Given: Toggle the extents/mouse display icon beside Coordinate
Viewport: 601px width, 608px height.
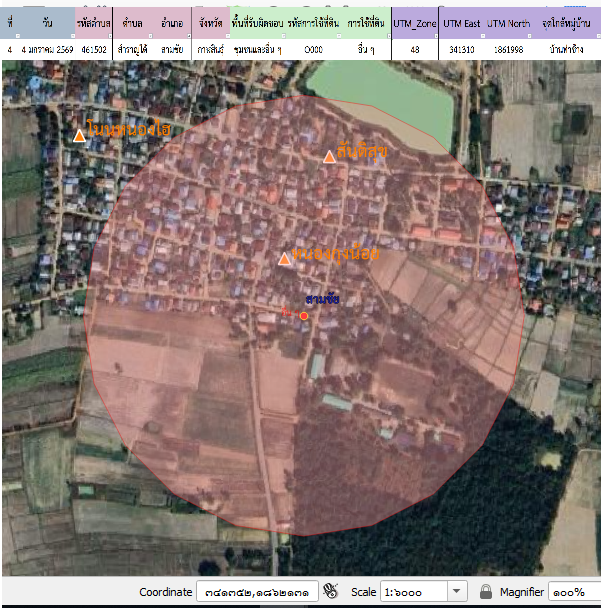Looking at the screenshot, I should [x=332, y=592].
